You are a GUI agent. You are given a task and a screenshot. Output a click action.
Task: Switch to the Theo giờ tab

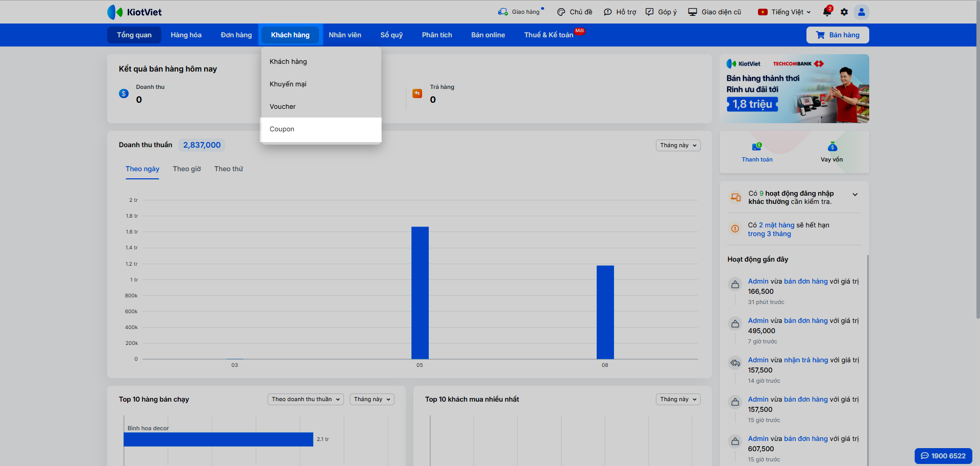187,169
